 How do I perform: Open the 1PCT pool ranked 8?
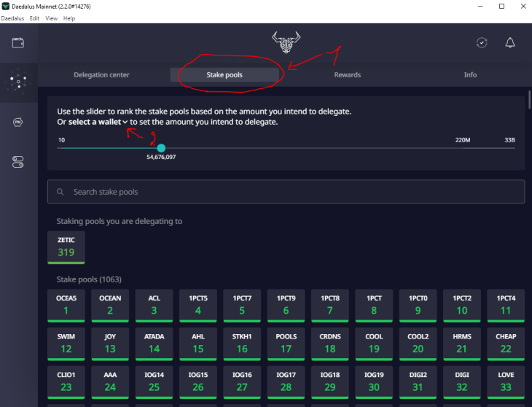(x=374, y=306)
